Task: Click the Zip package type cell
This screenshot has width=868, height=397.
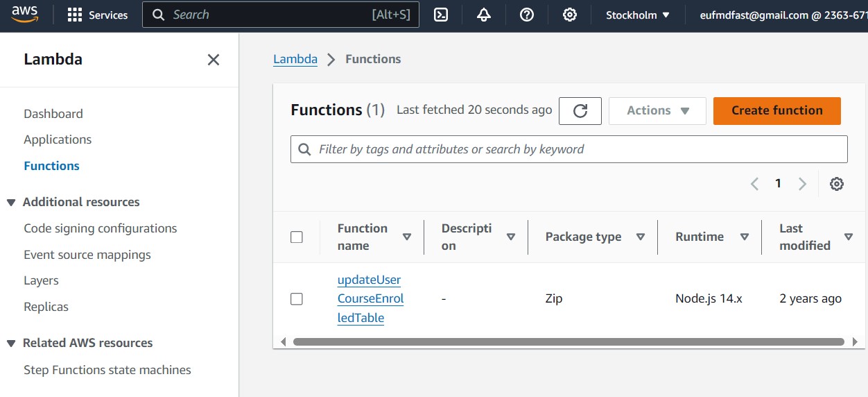Action: click(x=554, y=298)
